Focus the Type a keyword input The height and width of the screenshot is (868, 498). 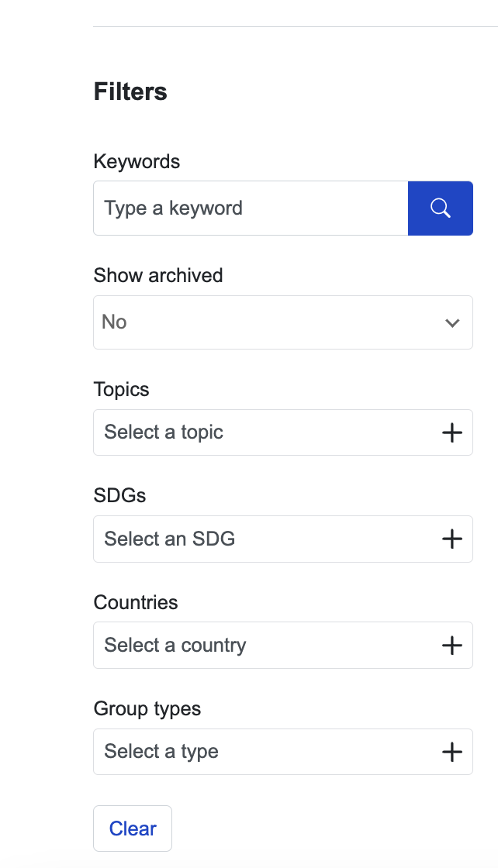pos(251,208)
